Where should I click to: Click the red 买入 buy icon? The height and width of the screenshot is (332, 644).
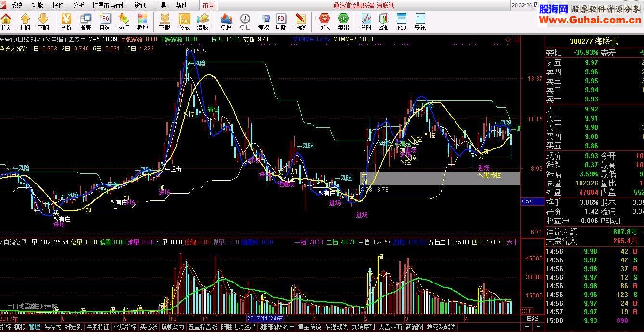325,22
